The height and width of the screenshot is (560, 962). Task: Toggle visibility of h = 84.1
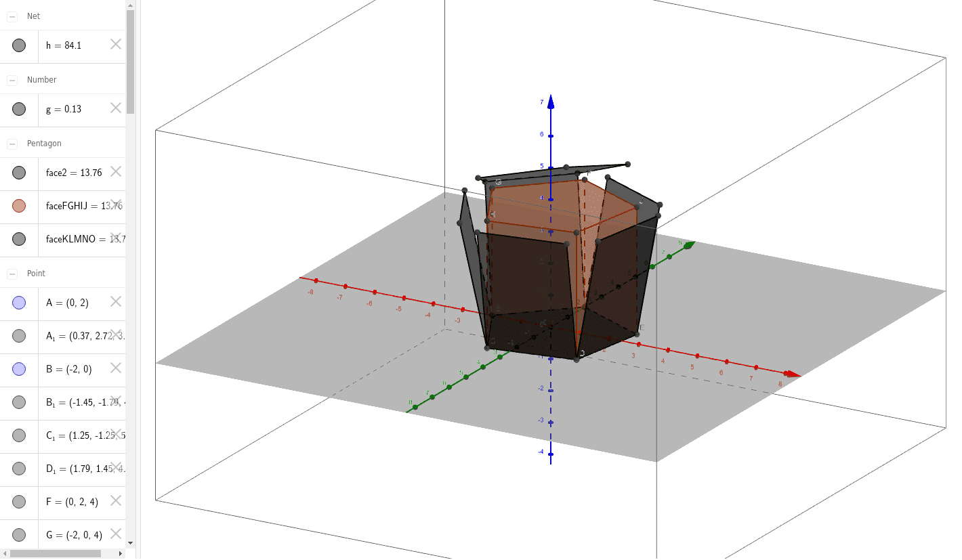[18, 45]
